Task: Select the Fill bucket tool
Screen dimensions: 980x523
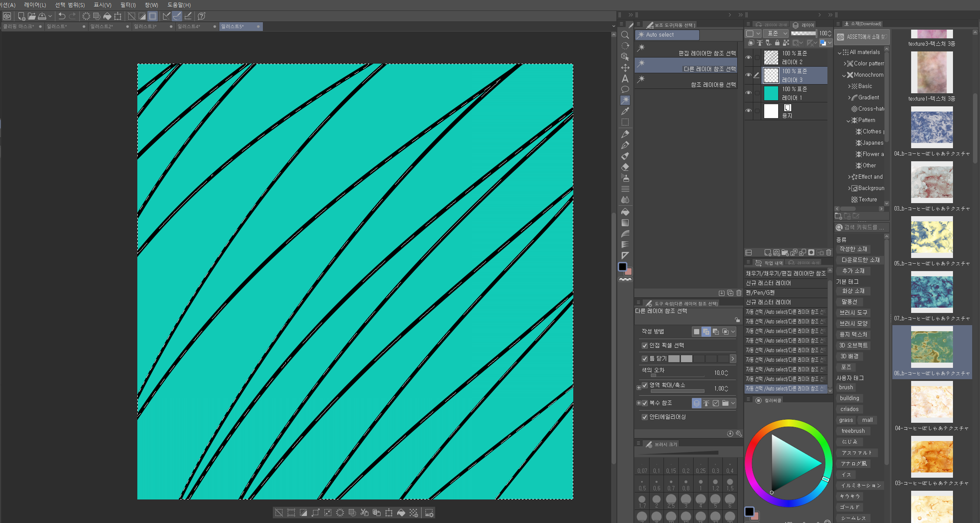Action: click(625, 212)
